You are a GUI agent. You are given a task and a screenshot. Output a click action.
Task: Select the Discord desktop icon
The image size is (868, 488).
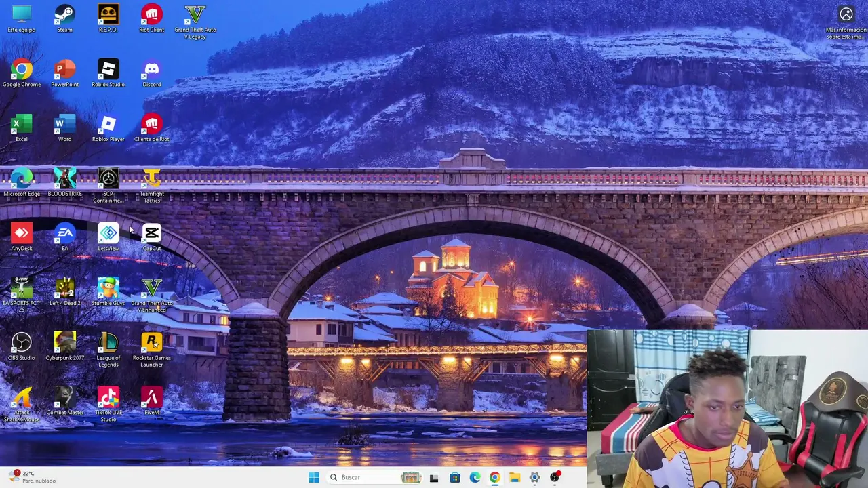[x=151, y=73]
